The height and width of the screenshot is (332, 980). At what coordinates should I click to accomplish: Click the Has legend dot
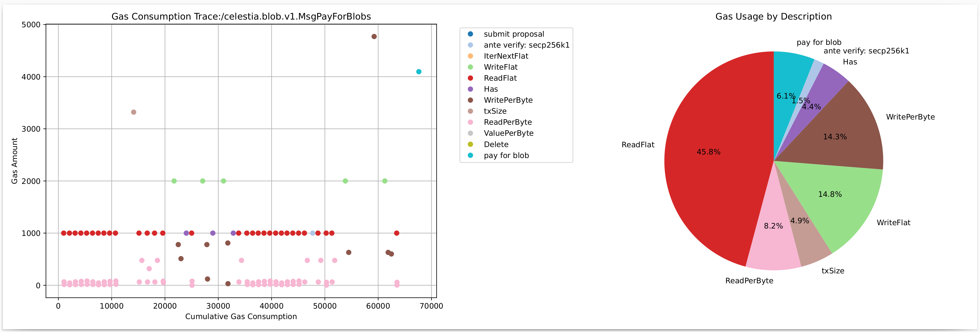[x=470, y=89]
